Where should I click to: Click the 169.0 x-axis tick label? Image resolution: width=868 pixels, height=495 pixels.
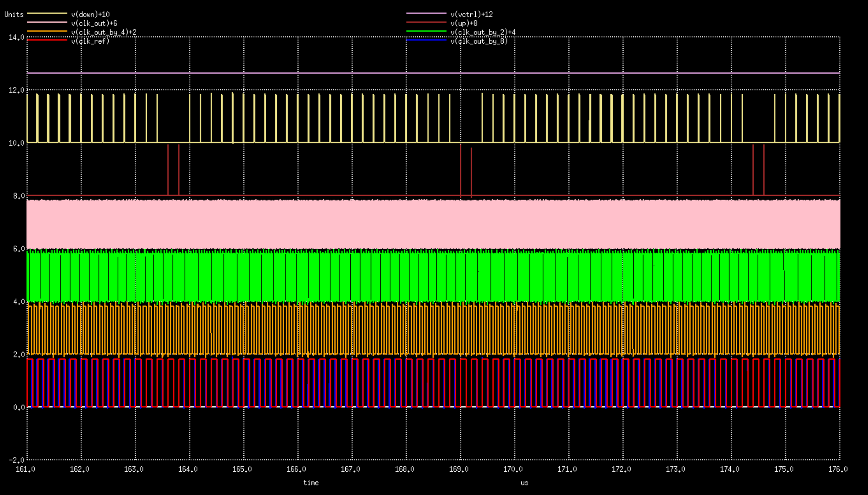pyautogui.click(x=459, y=469)
